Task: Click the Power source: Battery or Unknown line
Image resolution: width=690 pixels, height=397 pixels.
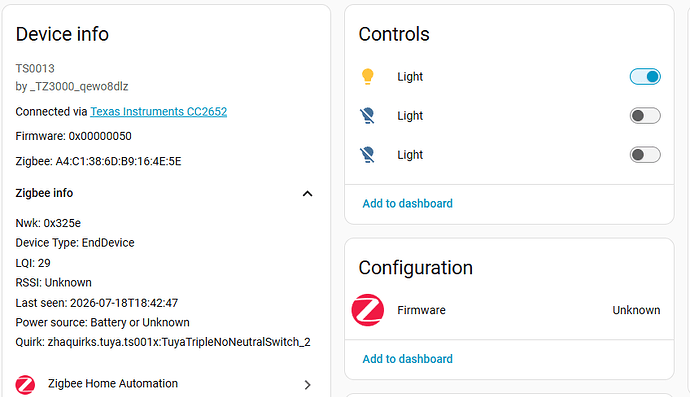Action: click(x=103, y=323)
